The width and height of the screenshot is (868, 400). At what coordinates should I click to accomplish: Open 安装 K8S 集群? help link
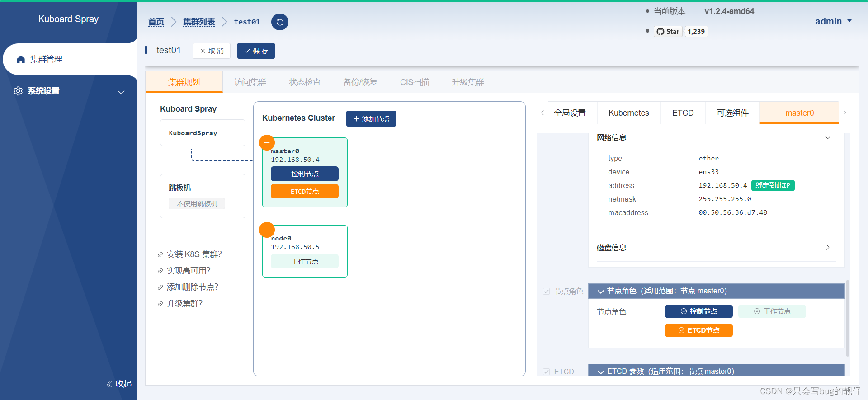[x=194, y=255]
